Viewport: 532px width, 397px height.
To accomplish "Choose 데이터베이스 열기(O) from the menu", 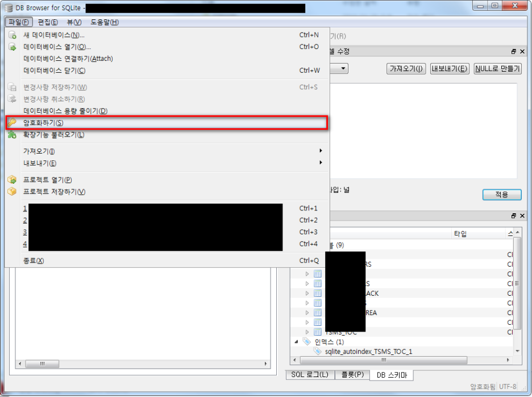I will (x=167, y=47).
